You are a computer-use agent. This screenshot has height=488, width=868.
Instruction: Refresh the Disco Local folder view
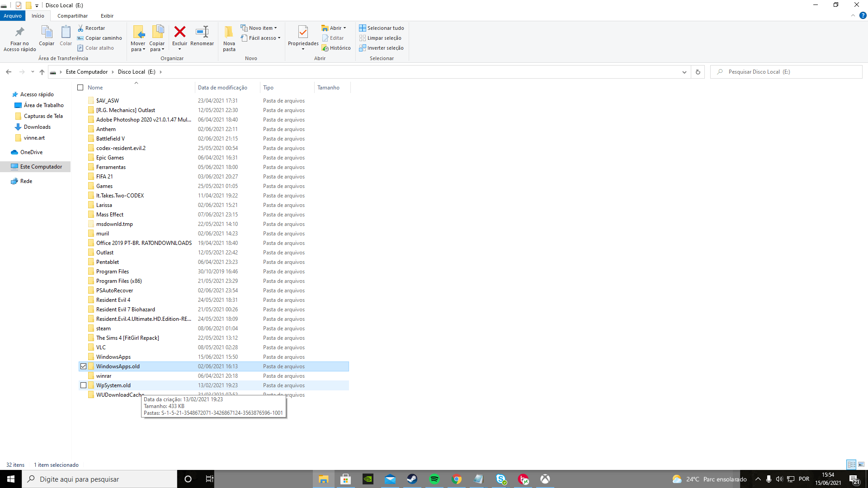click(x=698, y=72)
